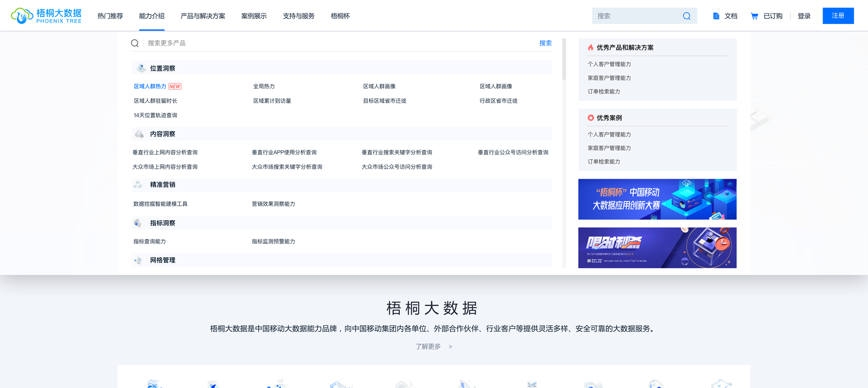Click 订单检索能力 under 优秀产品和解决方案
The width and height of the screenshot is (868, 388).
[x=604, y=91]
